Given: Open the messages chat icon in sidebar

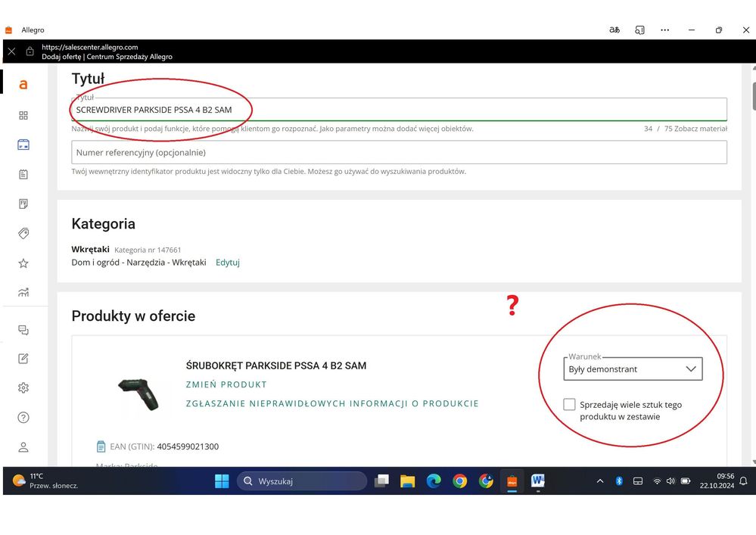Looking at the screenshot, I should tap(23, 330).
